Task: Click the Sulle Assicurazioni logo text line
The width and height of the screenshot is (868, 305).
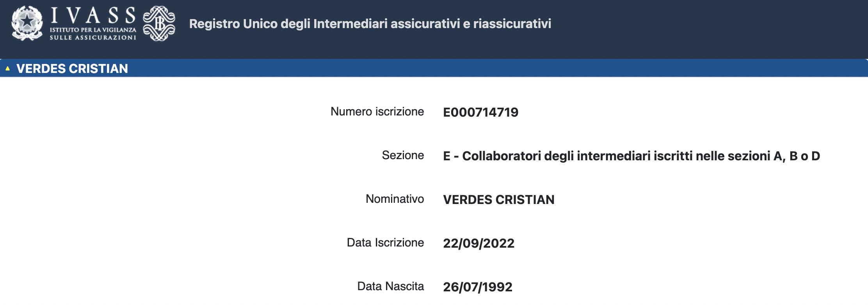Action: click(x=93, y=38)
